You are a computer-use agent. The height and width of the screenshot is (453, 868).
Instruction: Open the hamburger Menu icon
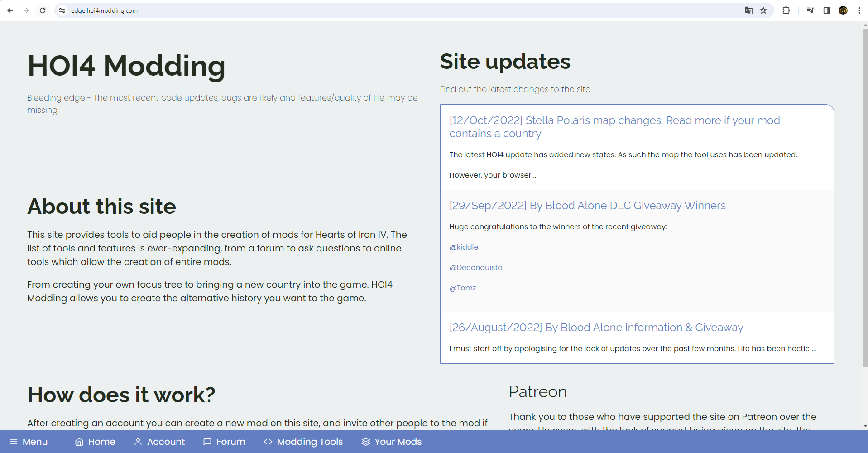[14, 442]
